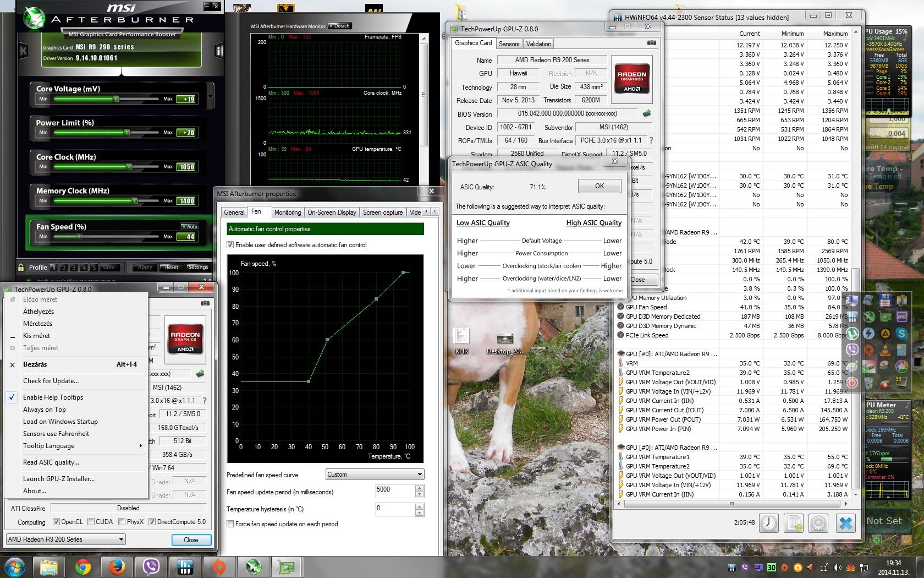Select Afterburner profile 1 button
The width and height of the screenshot is (924, 578).
point(53,268)
